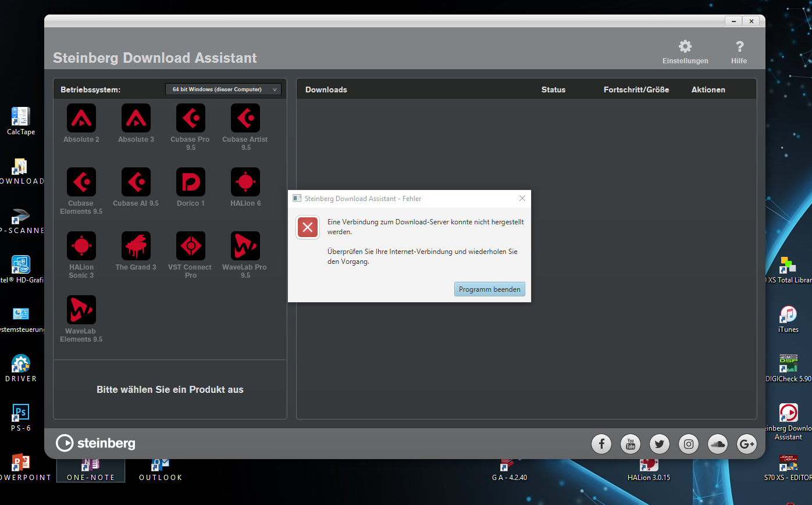The image size is (812, 505).
Task: Open the SCANNER desktop shortcut
Action: pos(21,220)
